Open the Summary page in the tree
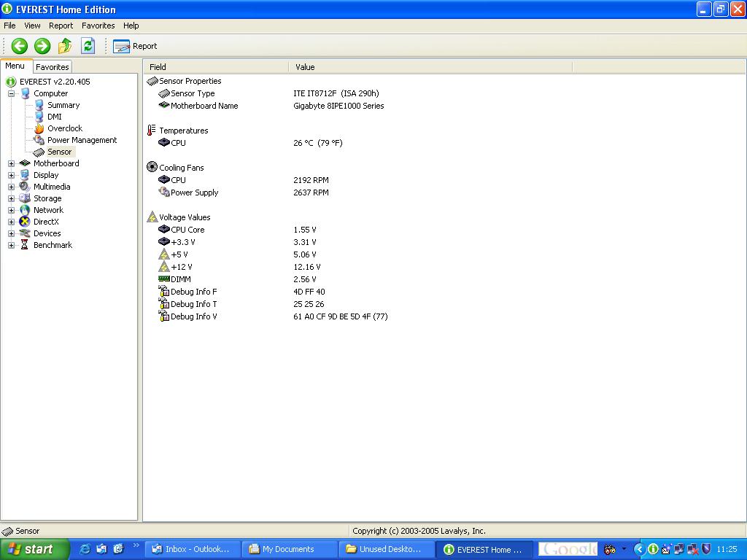This screenshot has width=747, height=560. coord(63,105)
